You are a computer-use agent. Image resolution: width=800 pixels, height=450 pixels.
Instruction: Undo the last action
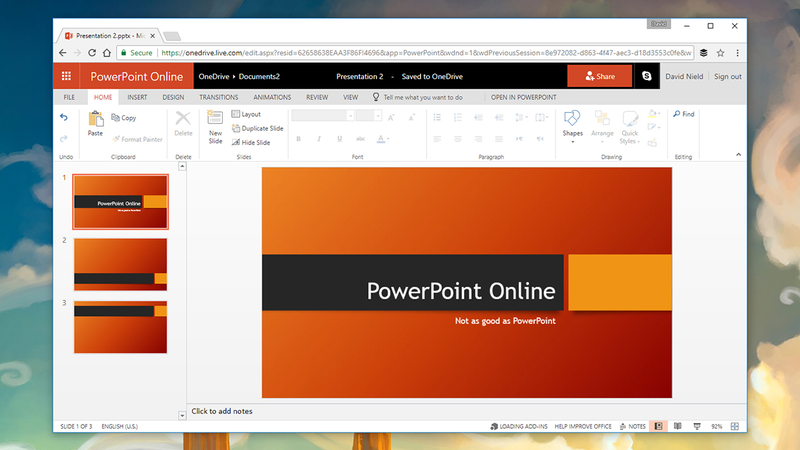(64, 117)
